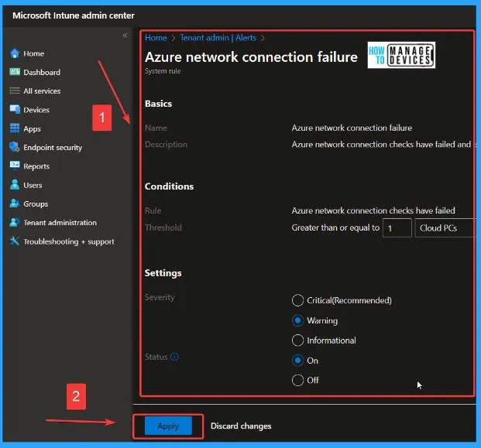Click the All services list icon

(15, 91)
